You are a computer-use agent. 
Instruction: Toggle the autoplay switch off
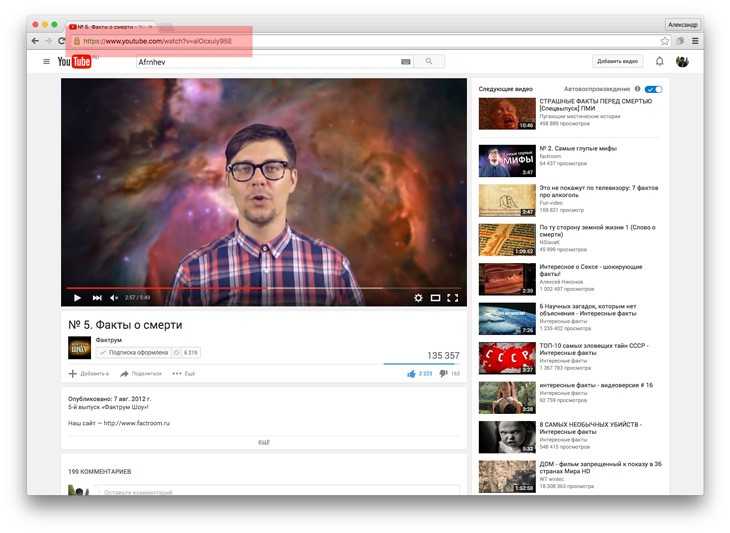tap(653, 89)
